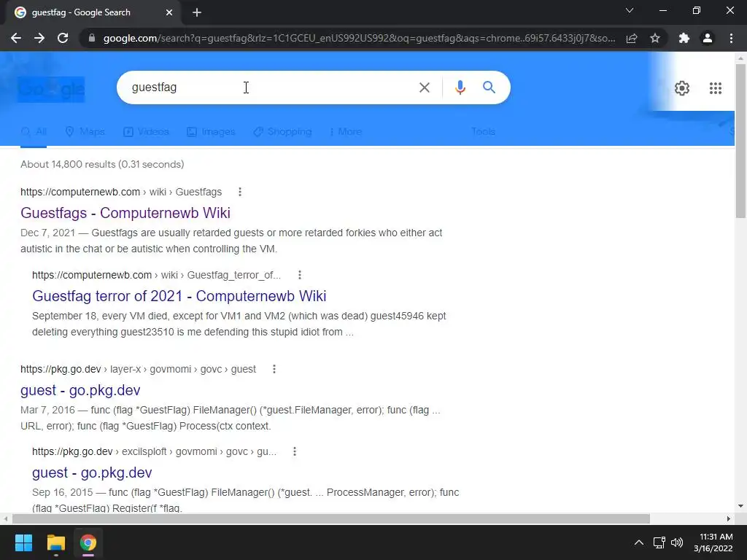Switch to Maps results tab
The width and height of the screenshot is (747, 560).
(85, 131)
